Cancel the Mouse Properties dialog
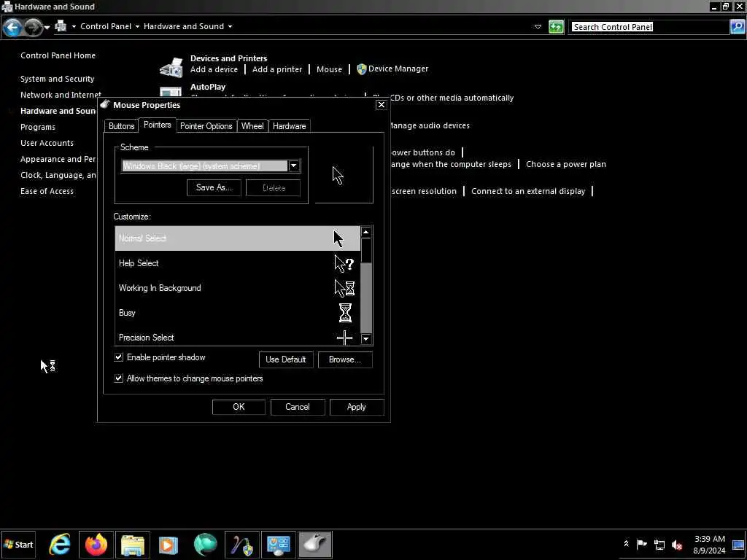This screenshot has width=747, height=560. 298,407
